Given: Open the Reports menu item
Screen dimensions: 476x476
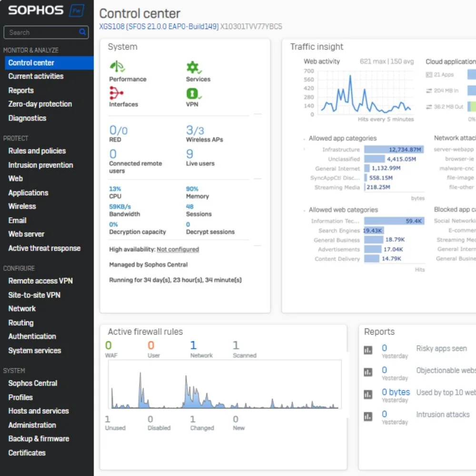Looking at the screenshot, I should 21,90.
